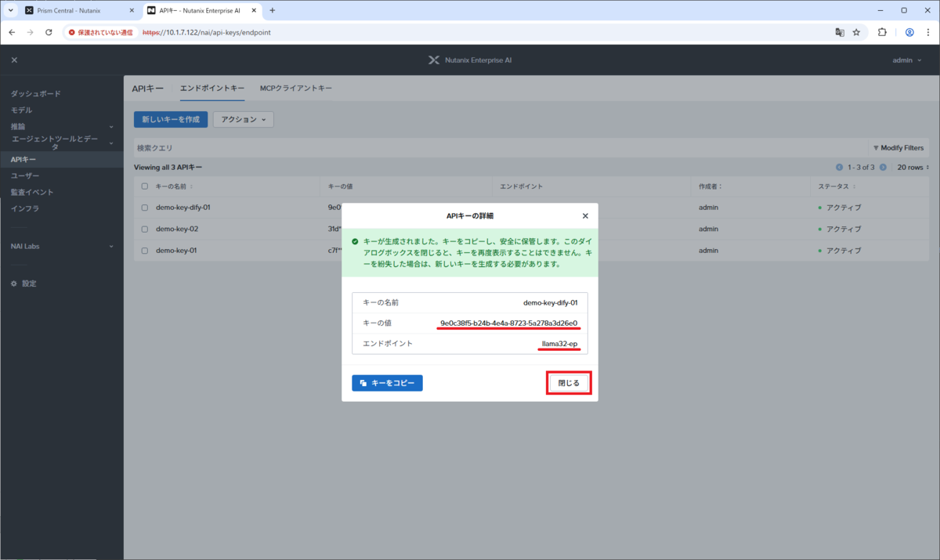Click the browser address bar URL
940x560 pixels.
pyautogui.click(x=207, y=33)
